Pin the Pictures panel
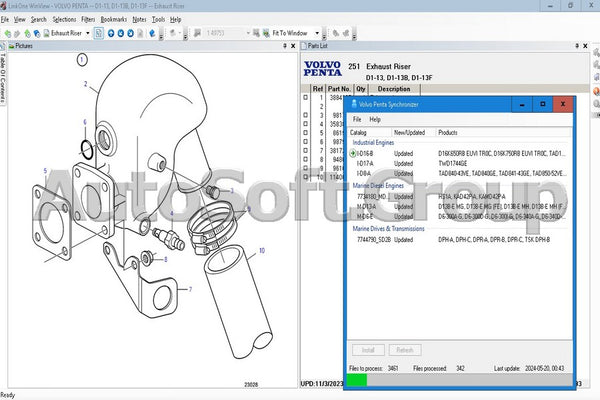 285,46
